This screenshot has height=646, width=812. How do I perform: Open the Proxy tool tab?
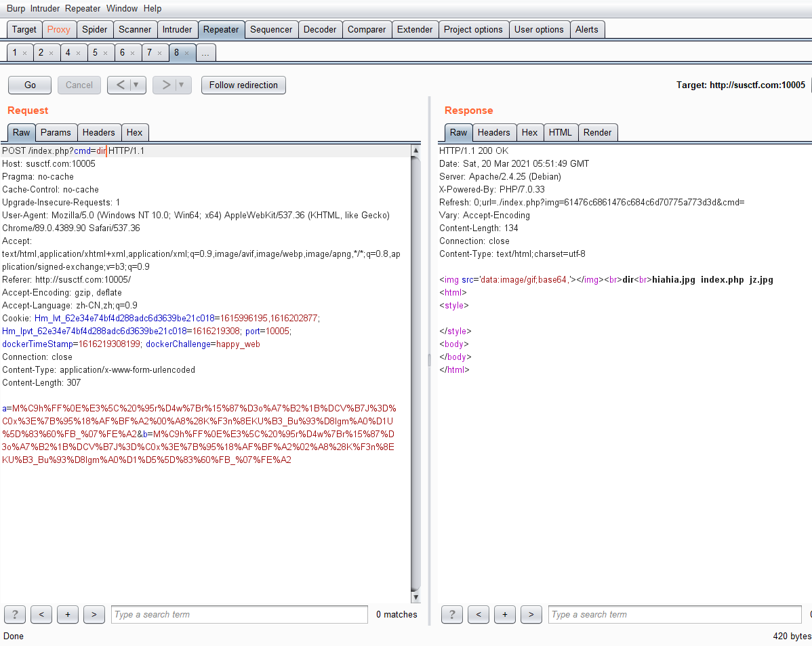click(x=59, y=30)
